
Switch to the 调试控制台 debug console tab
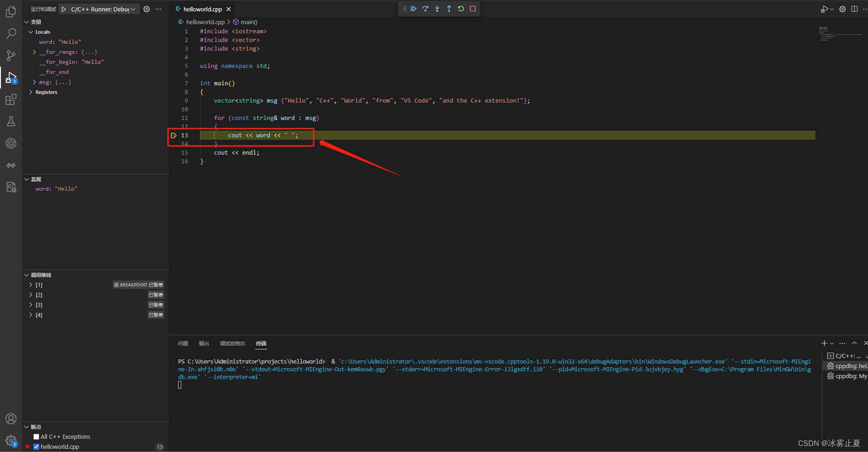tap(232, 343)
